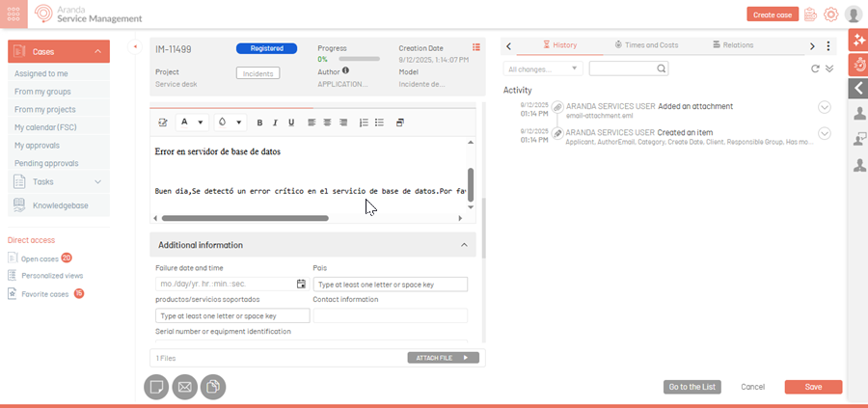This screenshot has height=408, width=868.
Task: Click the duplicate case copy icon
Action: pos(212,388)
